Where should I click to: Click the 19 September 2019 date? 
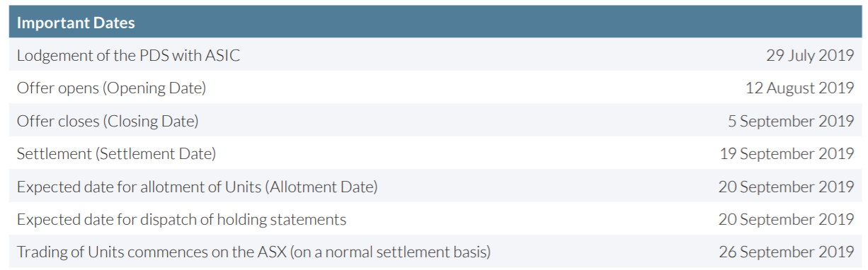(787, 153)
